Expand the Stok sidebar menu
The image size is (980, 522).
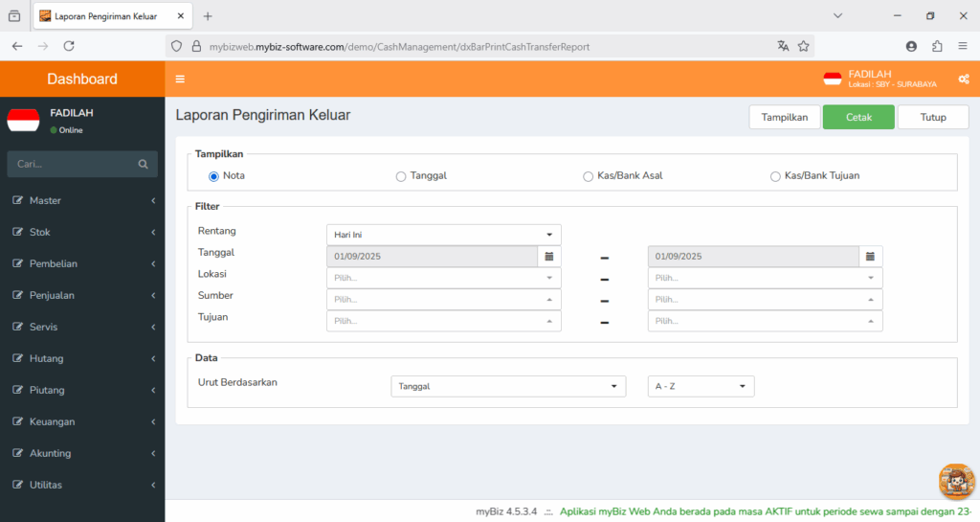tap(82, 232)
